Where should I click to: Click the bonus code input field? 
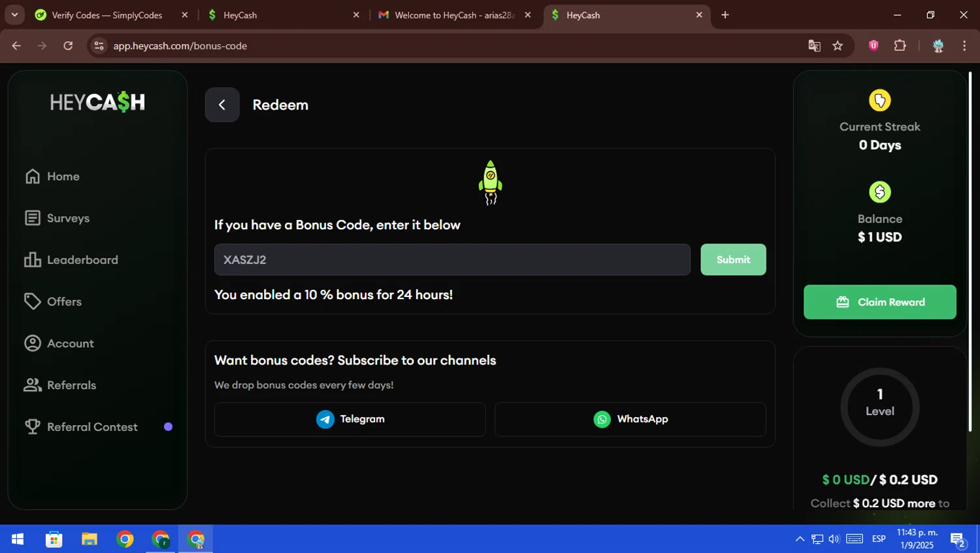(452, 260)
